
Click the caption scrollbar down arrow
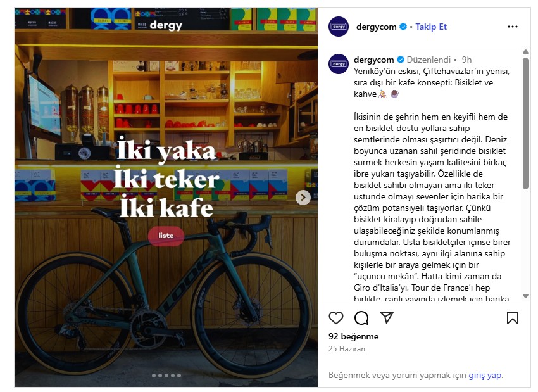tap(525, 296)
